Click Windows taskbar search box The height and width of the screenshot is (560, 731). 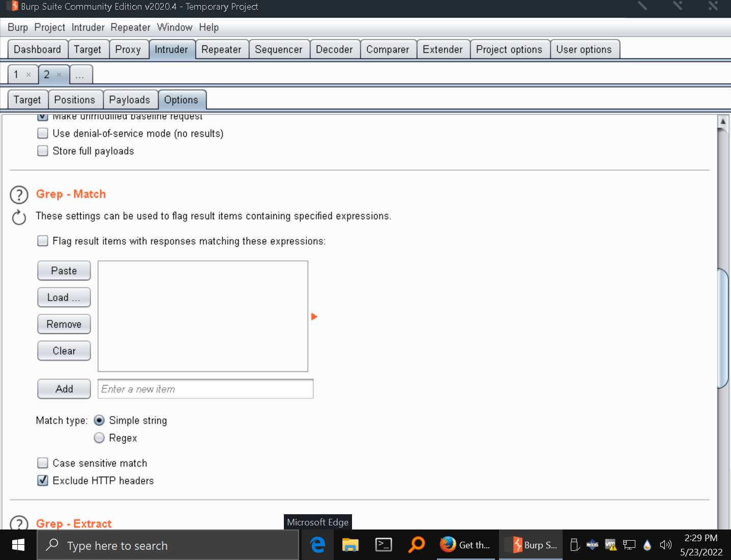[168, 545]
